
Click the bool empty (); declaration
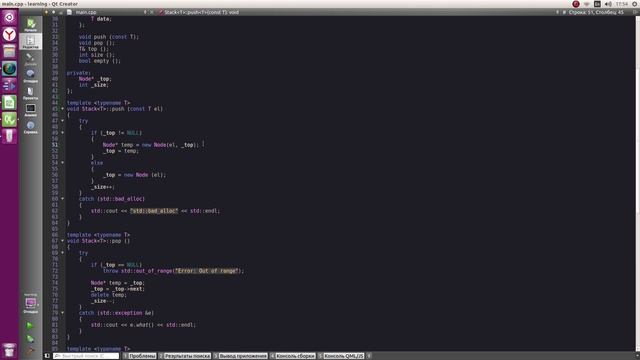point(100,61)
